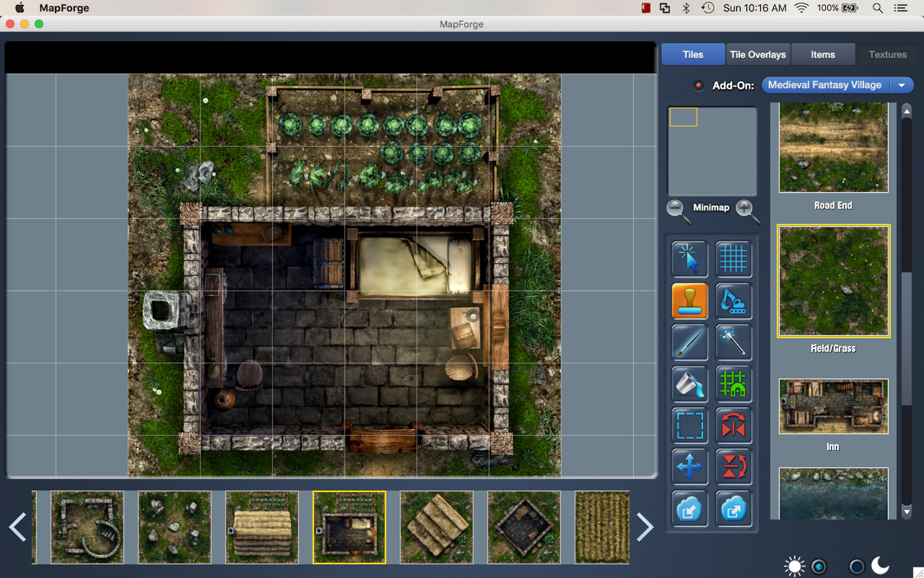Click the red record indicator near Add-On
Image resolution: width=924 pixels, height=578 pixels.
click(698, 85)
